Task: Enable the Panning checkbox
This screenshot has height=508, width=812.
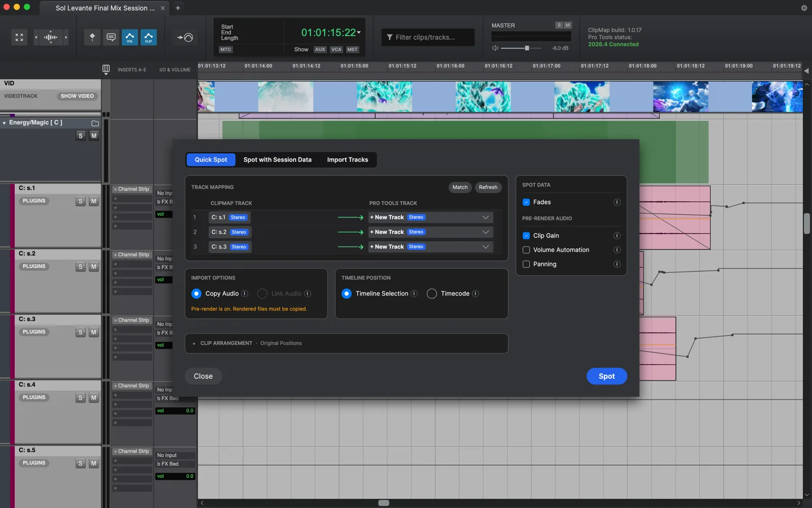Action: point(526,264)
